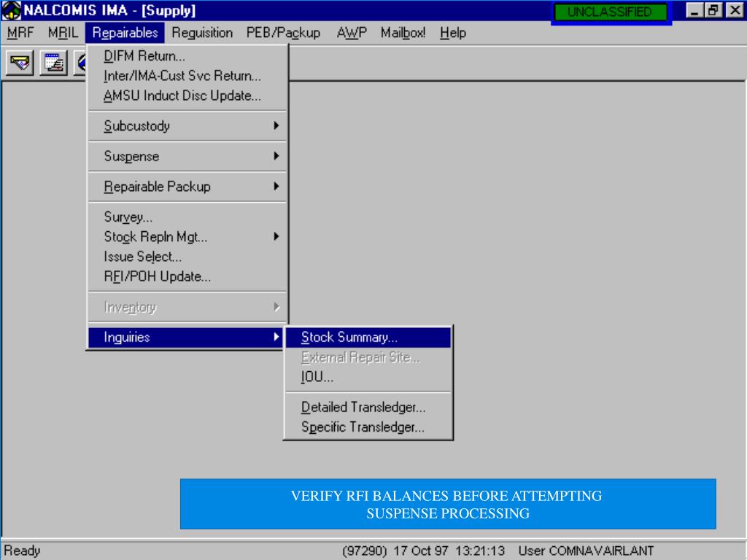
Task: Select the RFI/POH Update... item
Action: pyautogui.click(x=187, y=276)
